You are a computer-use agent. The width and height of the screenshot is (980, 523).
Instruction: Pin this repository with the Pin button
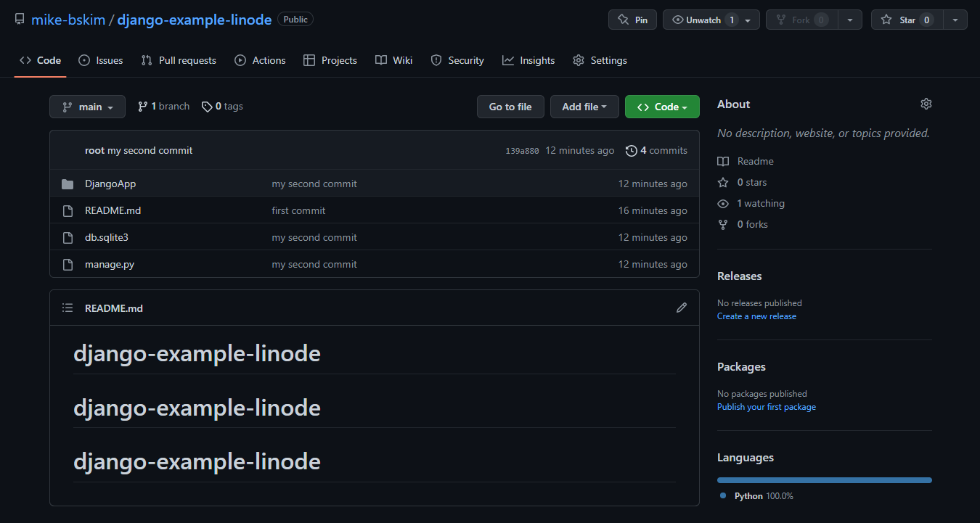point(632,20)
